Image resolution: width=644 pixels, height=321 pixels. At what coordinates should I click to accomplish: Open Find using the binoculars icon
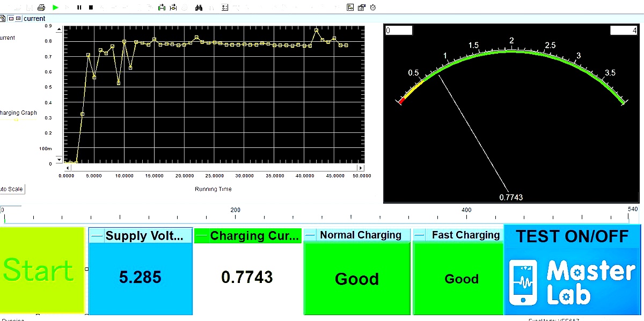(199, 7)
